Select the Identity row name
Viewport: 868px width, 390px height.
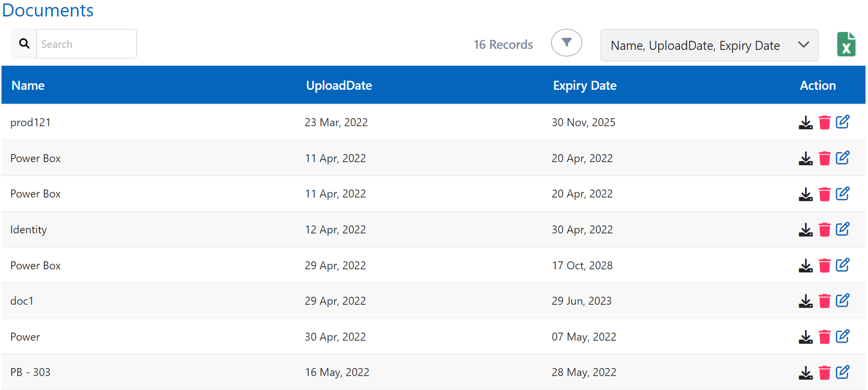point(28,230)
